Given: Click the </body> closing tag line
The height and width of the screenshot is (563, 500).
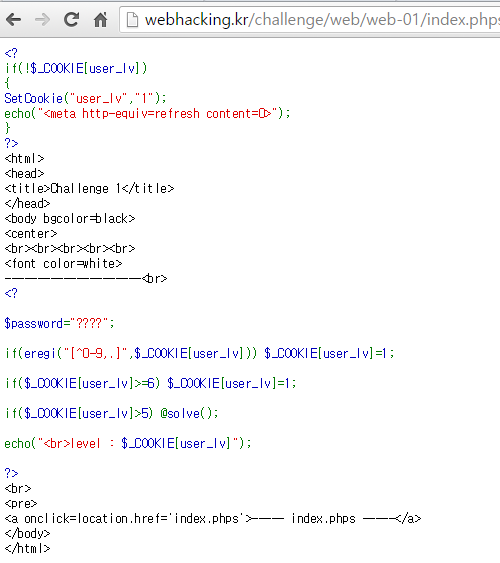Looking at the screenshot, I should pos(27,534).
